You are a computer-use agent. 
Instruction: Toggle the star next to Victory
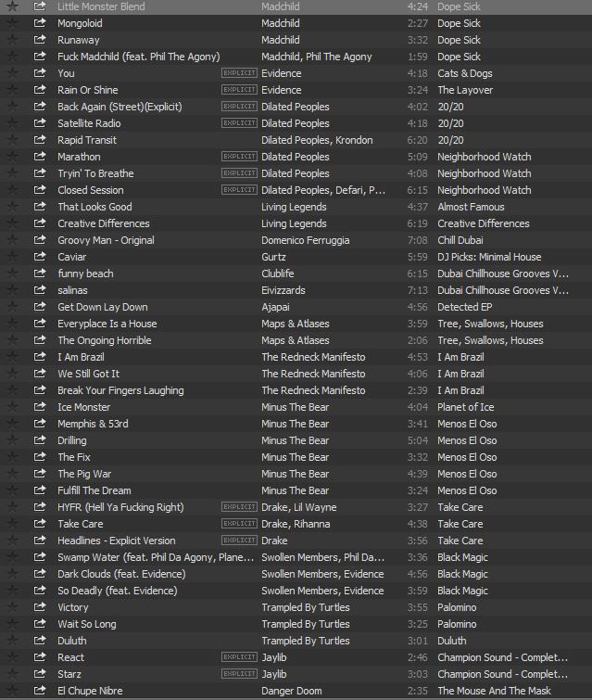12,607
